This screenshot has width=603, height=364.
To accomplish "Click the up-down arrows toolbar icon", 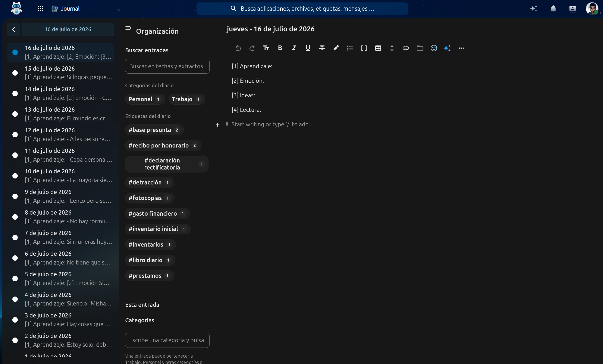I will pyautogui.click(x=392, y=48).
